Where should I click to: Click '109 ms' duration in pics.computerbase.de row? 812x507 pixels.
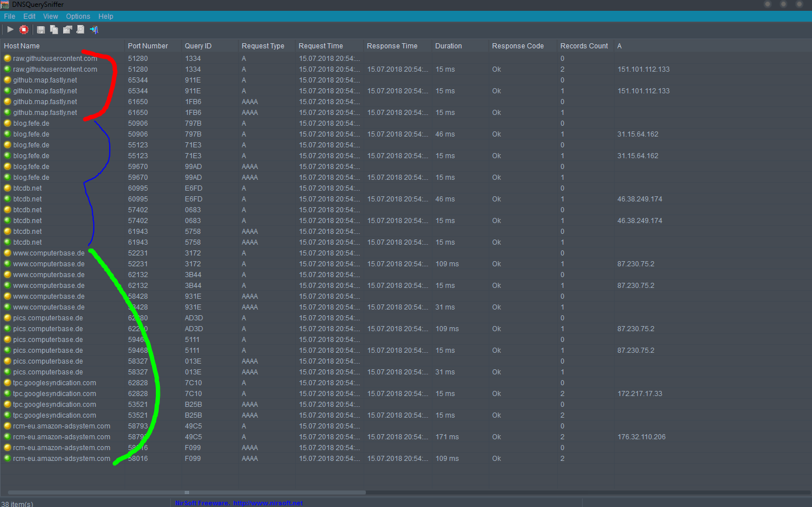(x=447, y=328)
